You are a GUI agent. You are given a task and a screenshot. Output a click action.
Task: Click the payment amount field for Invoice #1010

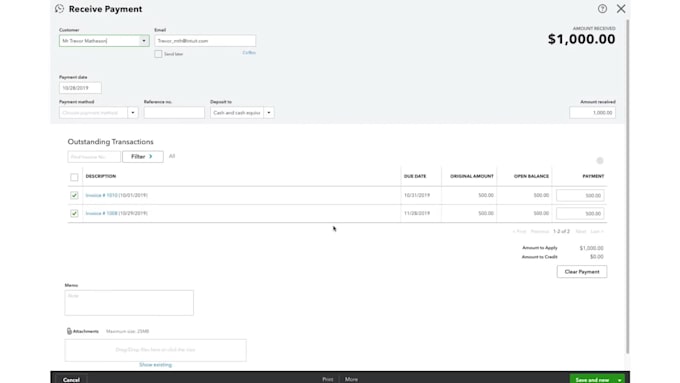pyautogui.click(x=580, y=196)
